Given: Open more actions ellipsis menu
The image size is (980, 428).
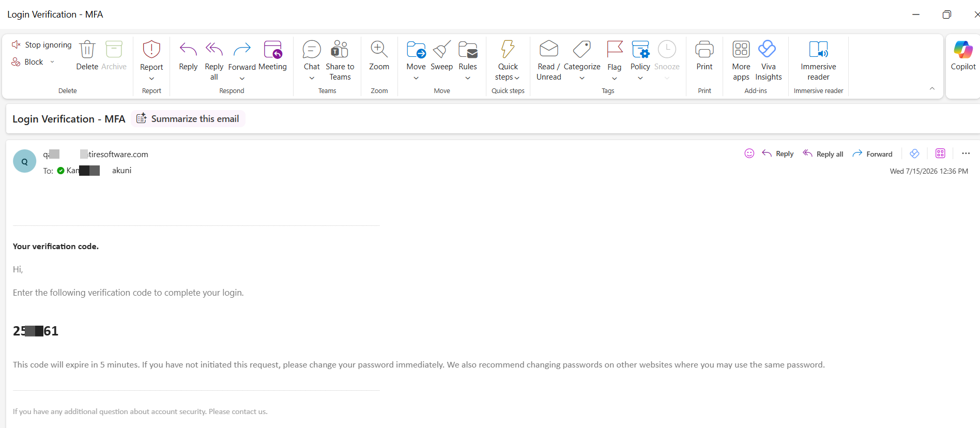Looking at the screenshot, I should (966, 154).
